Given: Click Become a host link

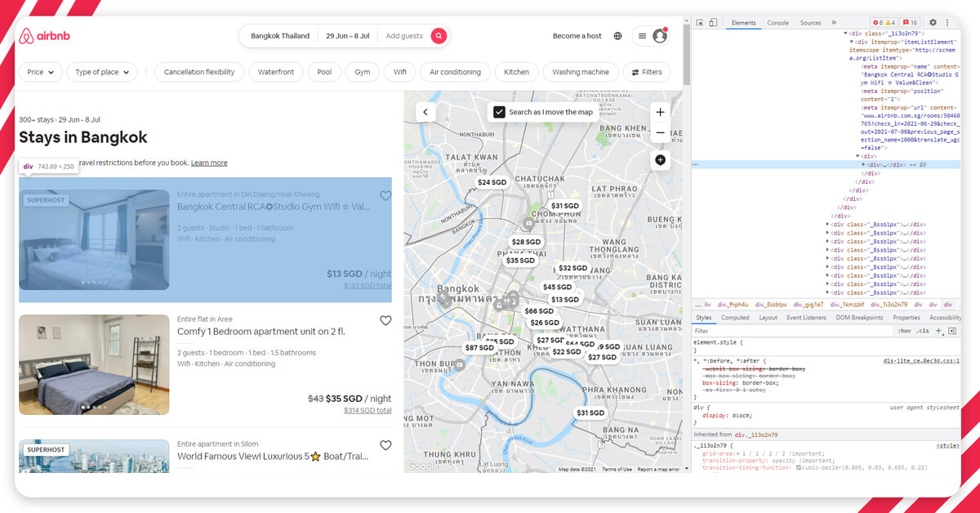Looking at the screenshot, I should (577, 36).
